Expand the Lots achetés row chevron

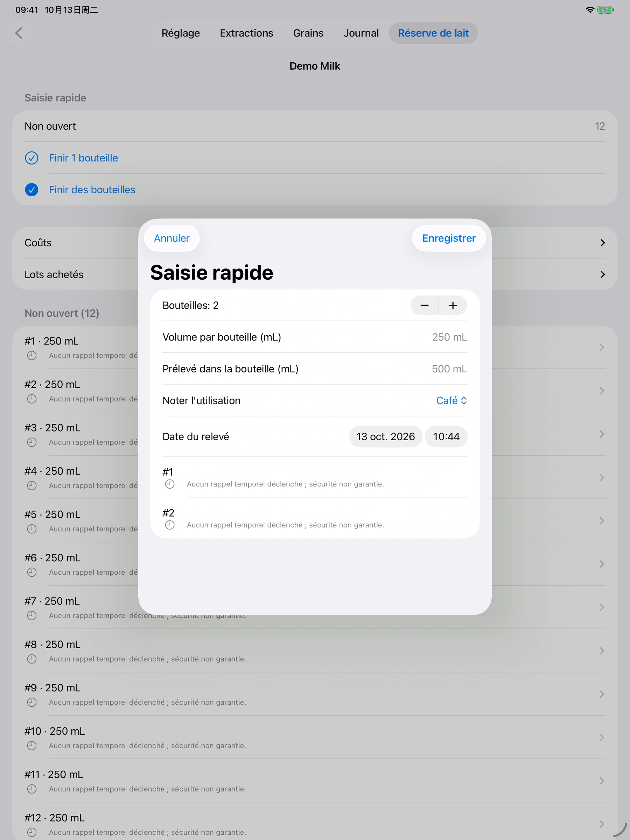[x=602, y=274]
